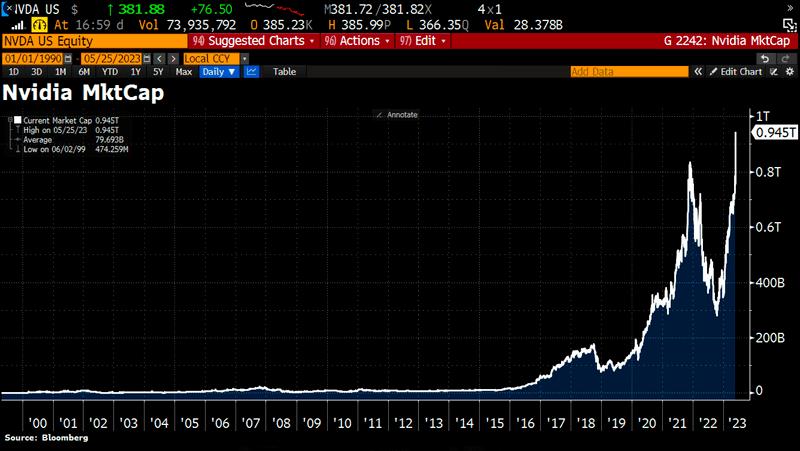Click the Add Data input field
The width and height of the screenshot is (800, 451).
pos(629,72)
